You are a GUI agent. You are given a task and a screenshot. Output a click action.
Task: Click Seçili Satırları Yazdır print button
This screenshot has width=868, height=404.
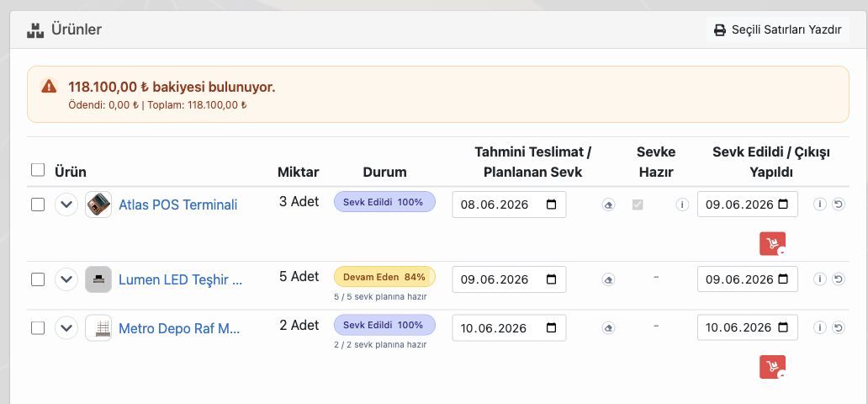[x=778, y=29]
